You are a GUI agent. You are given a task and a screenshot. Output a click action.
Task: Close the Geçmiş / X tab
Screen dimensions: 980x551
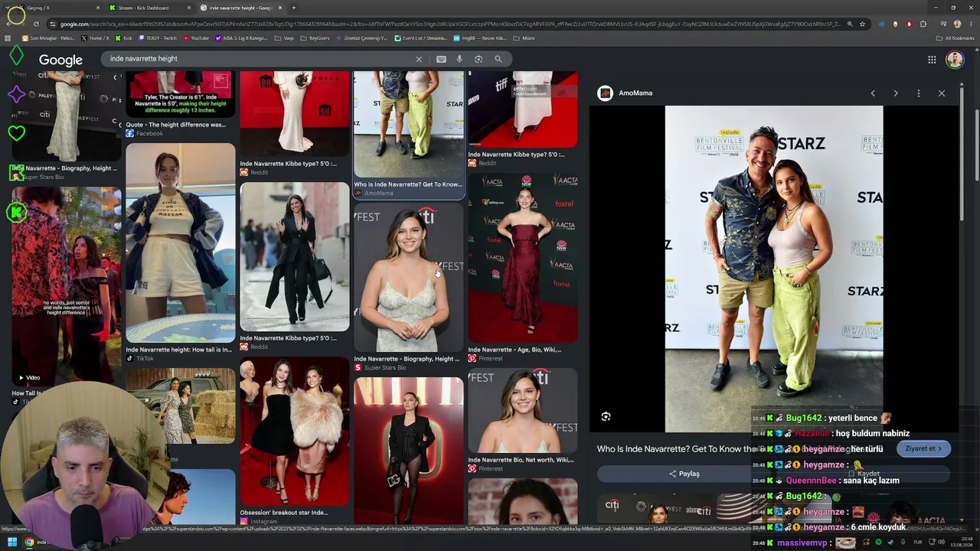[98, 8]
